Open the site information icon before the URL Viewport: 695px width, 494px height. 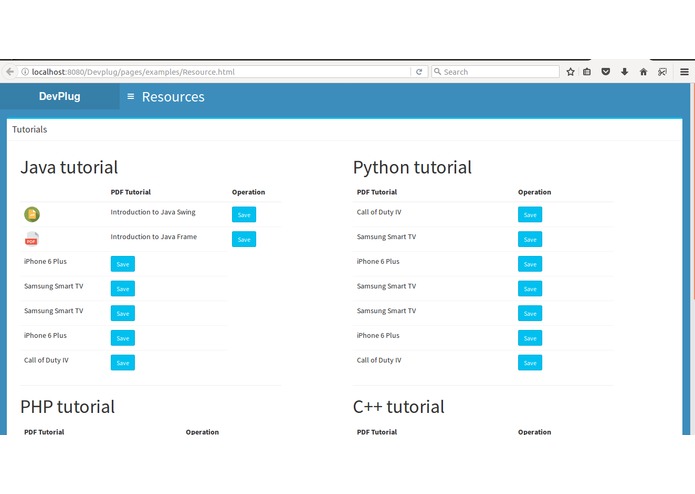coord(25,72)
